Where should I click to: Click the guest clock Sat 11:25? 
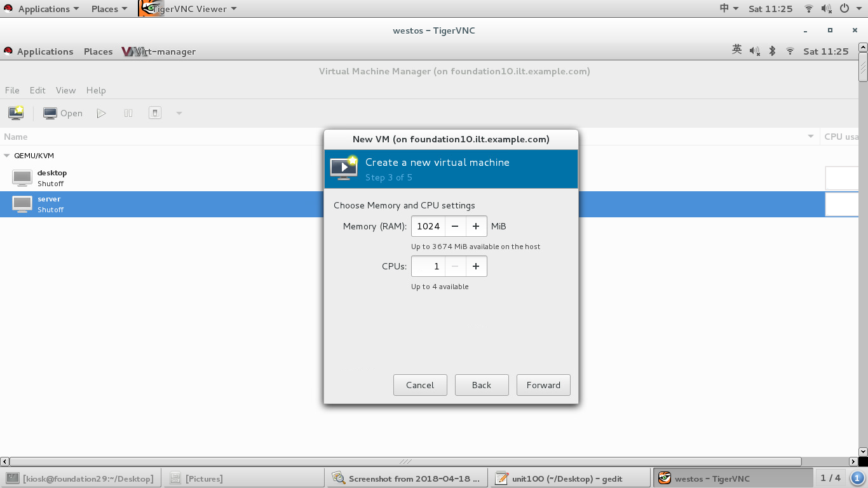point(826,51)
